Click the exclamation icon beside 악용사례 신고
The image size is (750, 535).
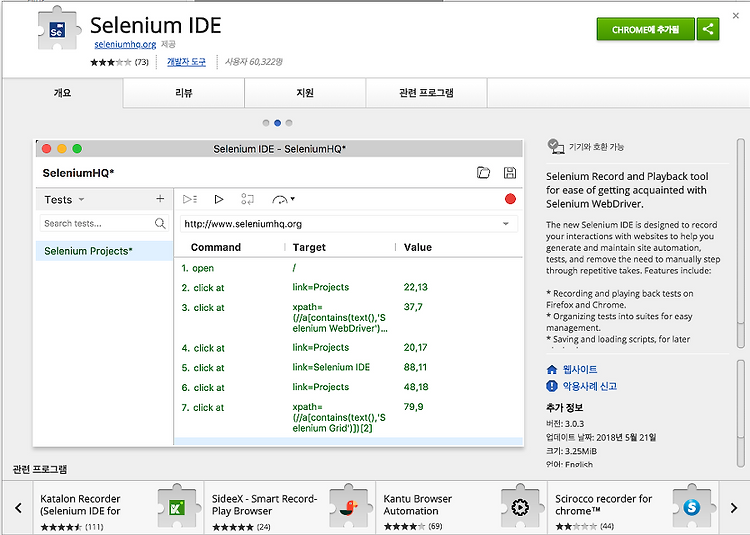tap(552, 386)
